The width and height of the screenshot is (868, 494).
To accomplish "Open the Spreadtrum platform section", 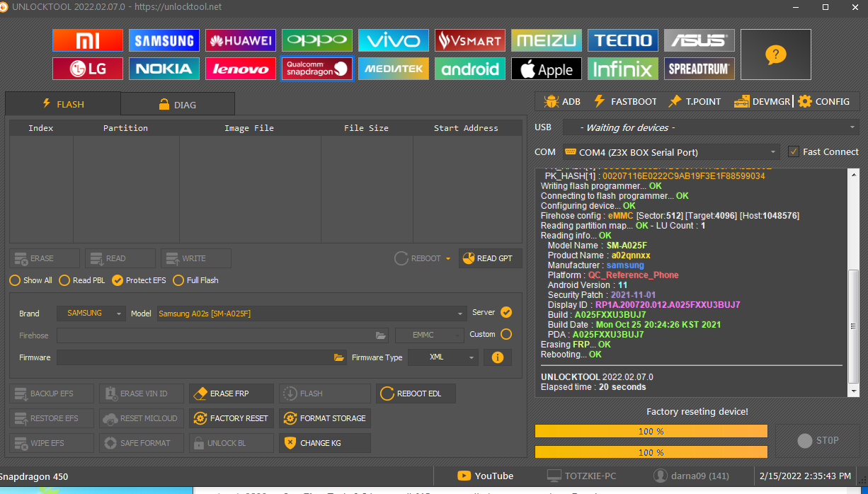I will [699, 69].
